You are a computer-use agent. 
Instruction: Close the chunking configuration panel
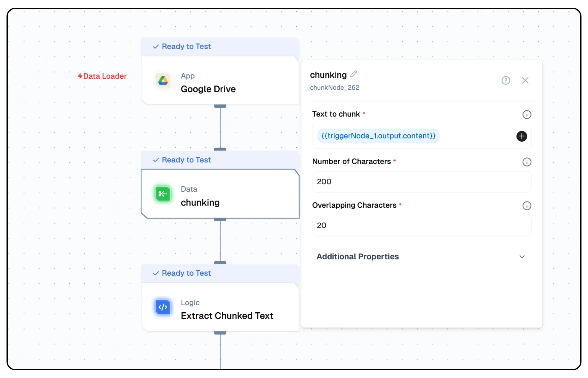pos(525,80)
